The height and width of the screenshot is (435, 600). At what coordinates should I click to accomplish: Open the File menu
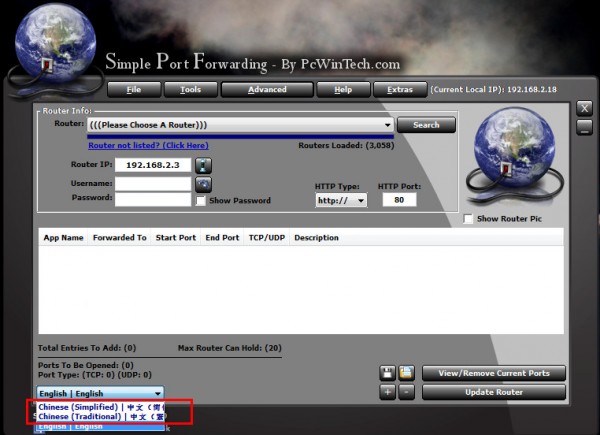point(134,90)
